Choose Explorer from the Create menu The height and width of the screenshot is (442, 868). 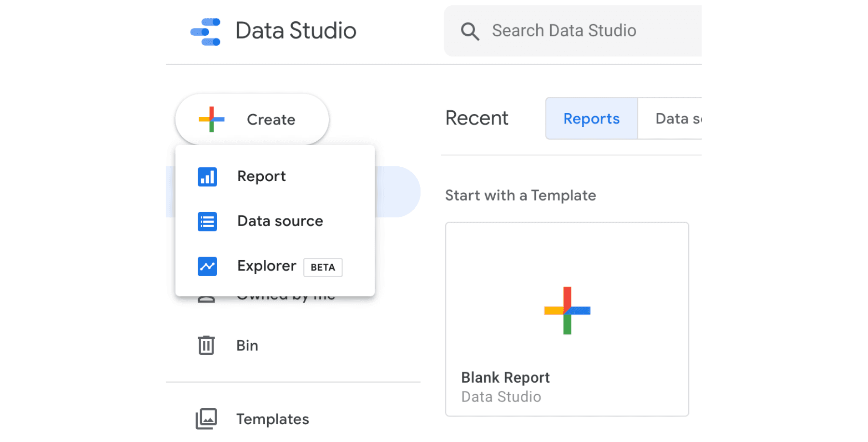[x=275, y=267]
